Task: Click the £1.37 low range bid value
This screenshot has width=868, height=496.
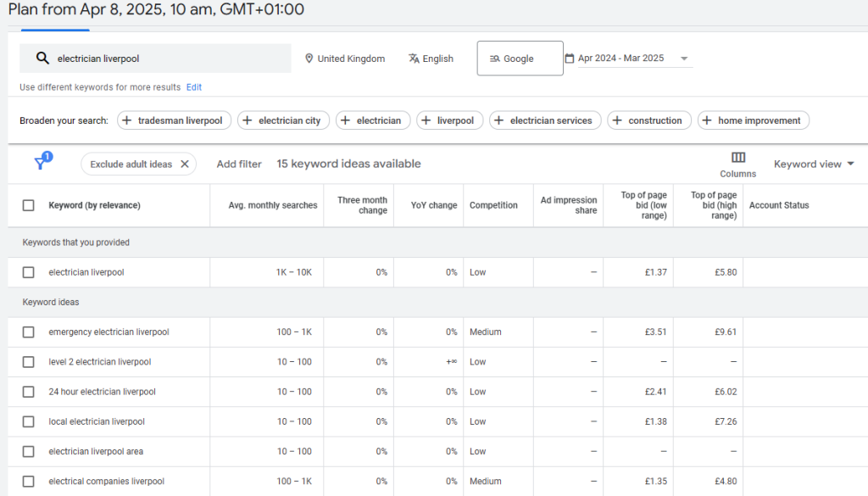Action: coord(656,272)
